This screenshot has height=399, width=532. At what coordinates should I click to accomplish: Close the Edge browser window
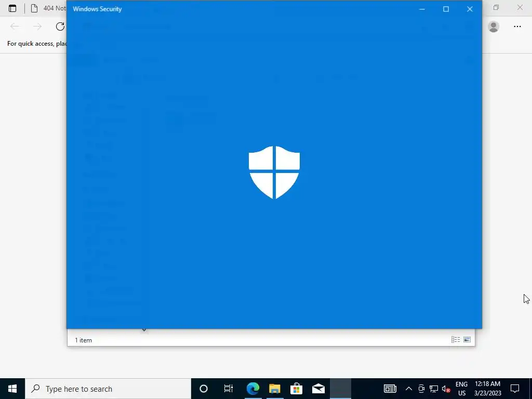coord(520,7)
